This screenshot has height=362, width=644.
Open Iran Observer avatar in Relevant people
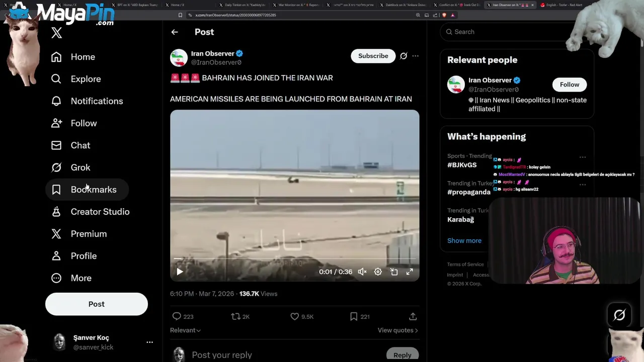pyautogui.click(x=456, y=84)
